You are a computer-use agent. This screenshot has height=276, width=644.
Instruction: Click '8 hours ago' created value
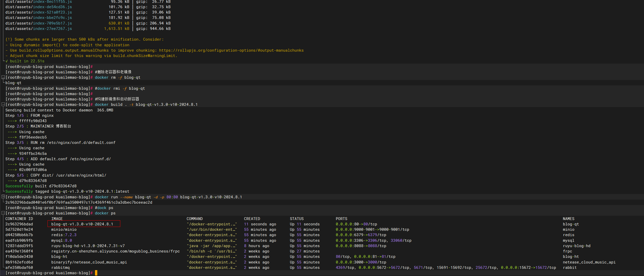[257, 246]
